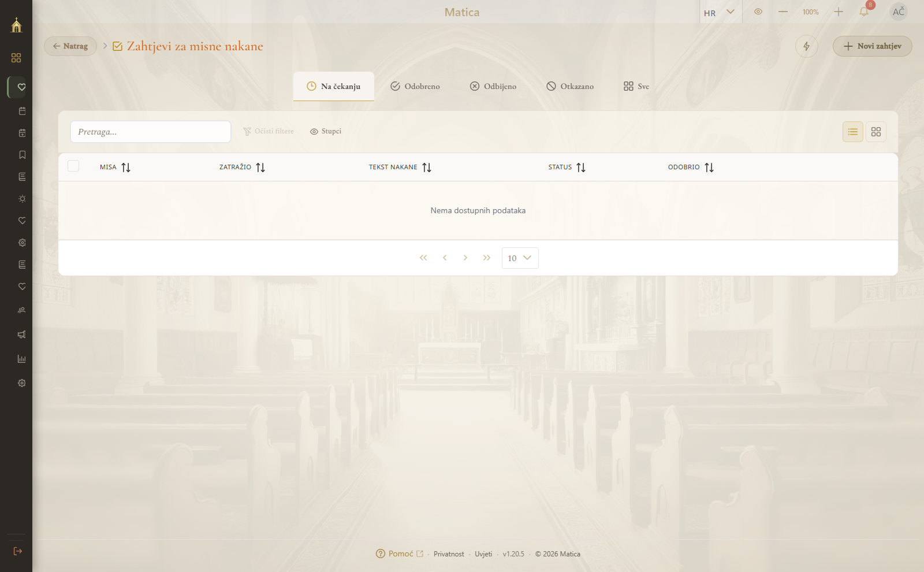Open the dashboard grid icon in sidebar
This screenshot has width=924, height=572.
[16, 58]
